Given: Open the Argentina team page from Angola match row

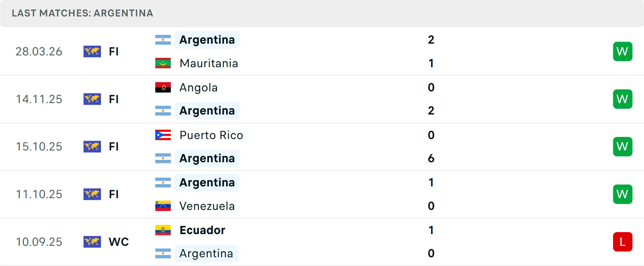Looking at the screenshot, I should click(207, 110).
